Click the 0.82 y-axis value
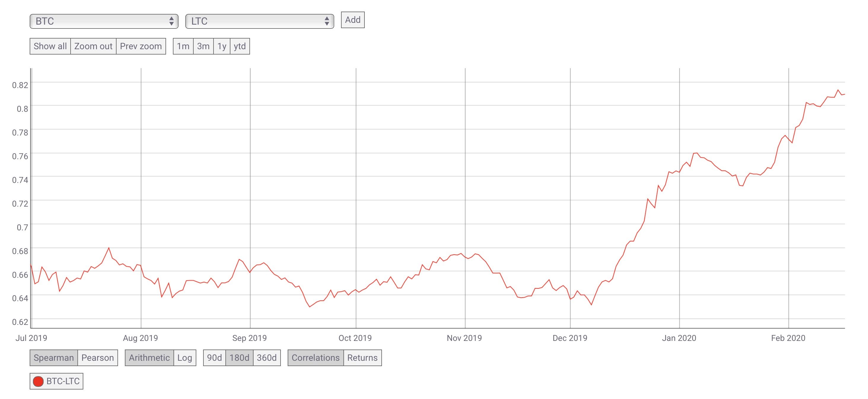This screenshot has height=399, width=868. click(x=20, y=85)
